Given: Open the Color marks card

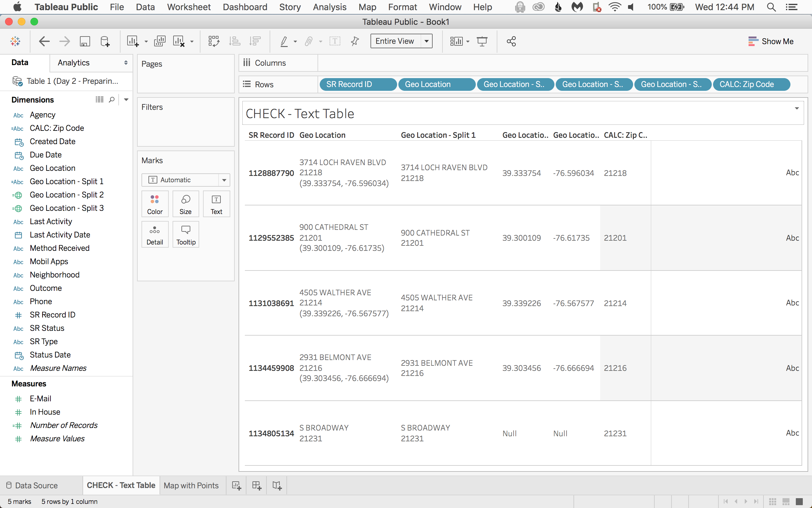Looking at the screenshot, I should pos(155,204).
